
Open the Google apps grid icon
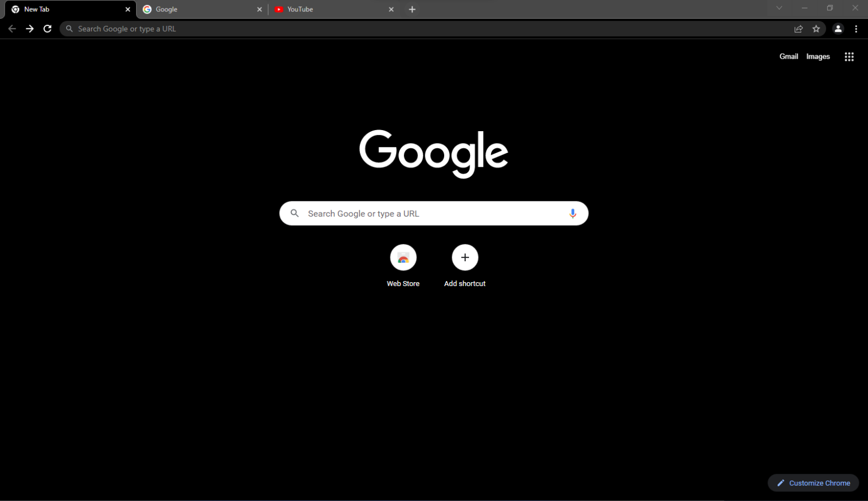(x=849, y=56)
